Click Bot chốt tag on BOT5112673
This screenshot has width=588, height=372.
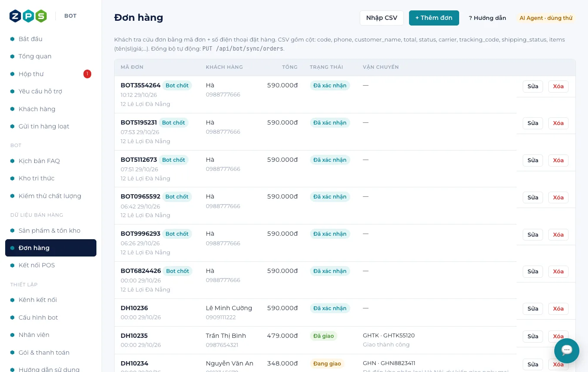[x=173, y=160]
